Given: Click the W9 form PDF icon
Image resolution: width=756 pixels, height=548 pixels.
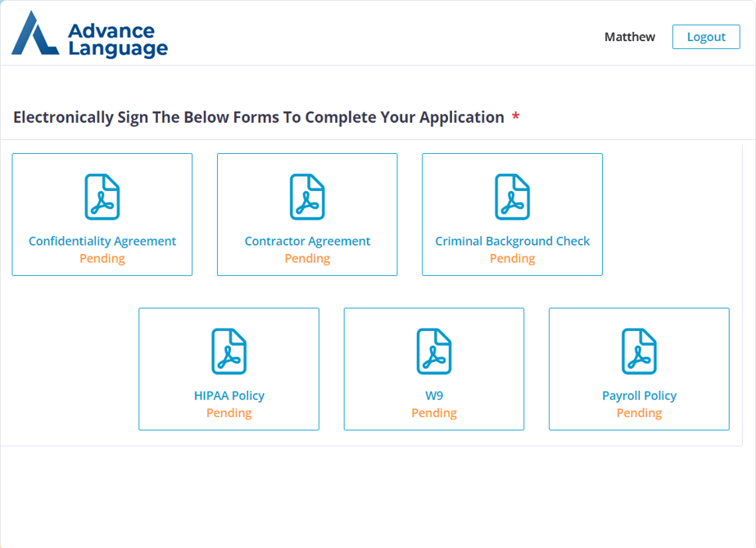Looking at the screenshot, I should [434, 351].
